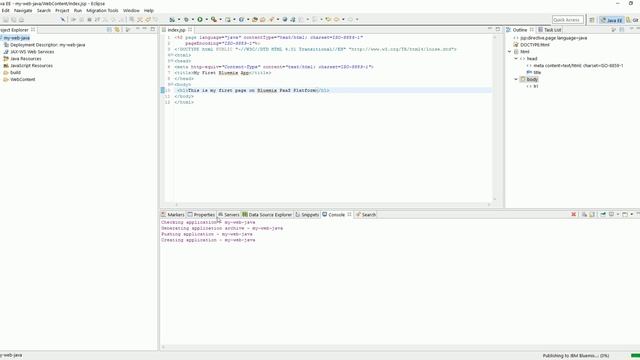Screen dimensions: 640x360
Task: Collapse the head node in Outline
Action: pos(516,59)
